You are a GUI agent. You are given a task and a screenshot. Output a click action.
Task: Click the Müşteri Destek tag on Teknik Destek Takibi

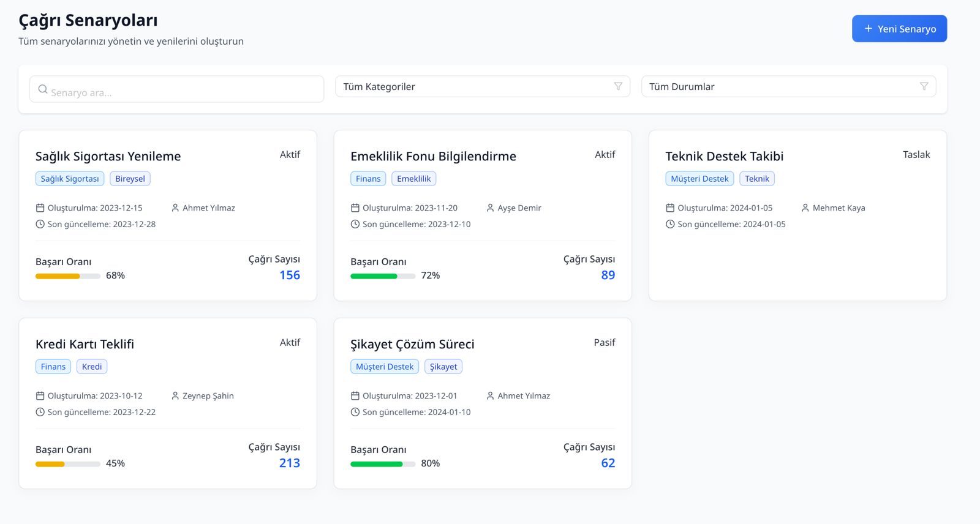699,179
